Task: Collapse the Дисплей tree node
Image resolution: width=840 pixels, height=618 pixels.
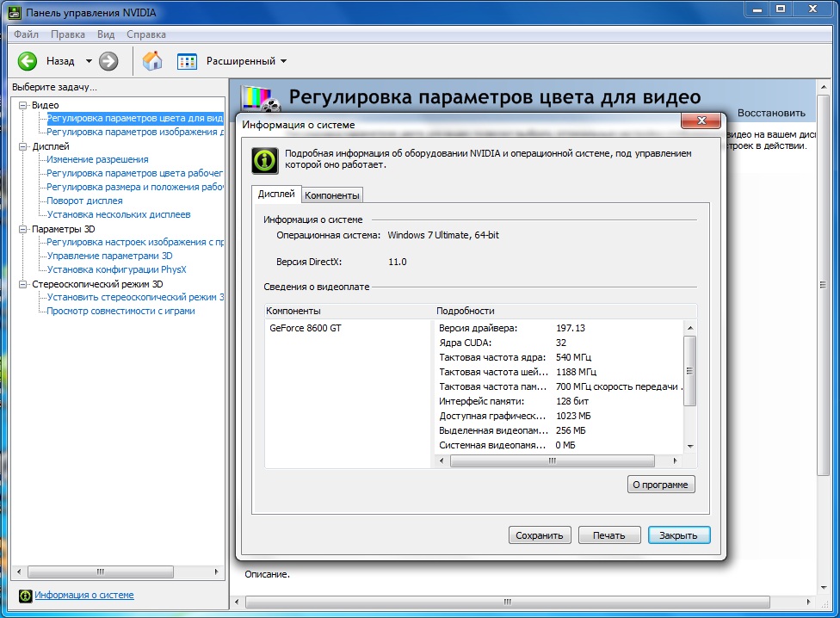Action: [x=23, y=146]
